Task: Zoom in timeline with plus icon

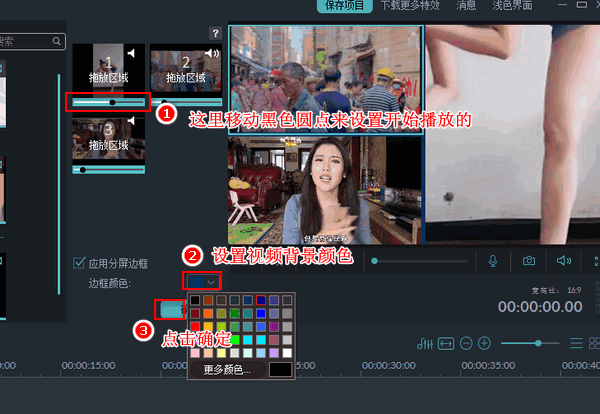Action: point(484,343)
